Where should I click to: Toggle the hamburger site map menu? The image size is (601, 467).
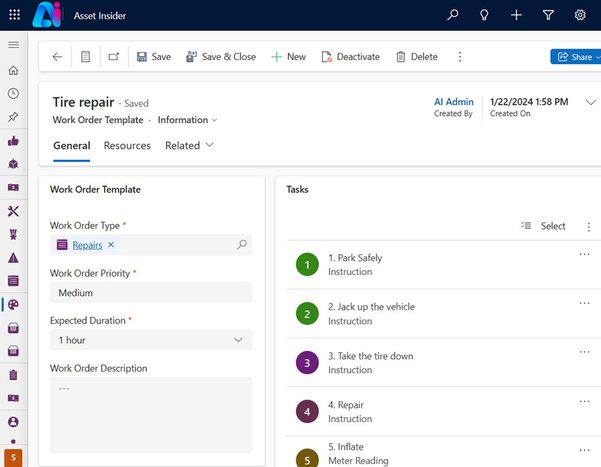[x=13, y=45]
